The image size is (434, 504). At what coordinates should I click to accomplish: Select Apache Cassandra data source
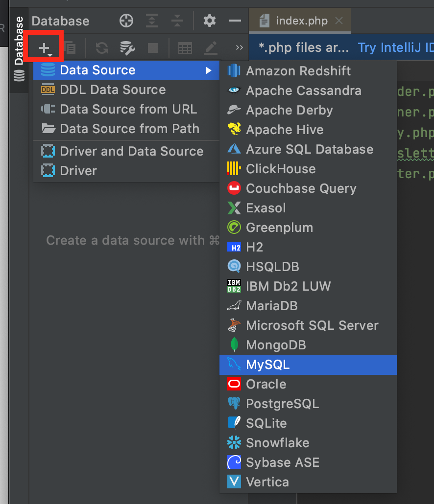coord(308,91)
